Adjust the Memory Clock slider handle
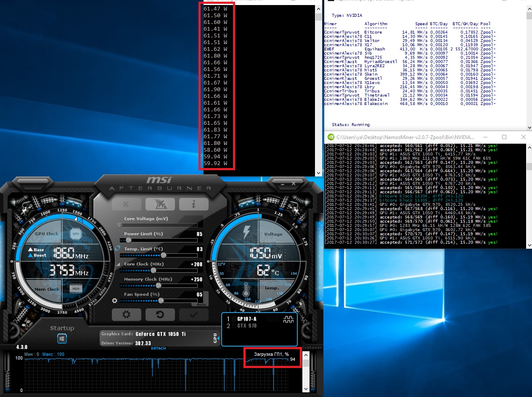Image resolution: width=532 pixels, height=397 pixels. click(x=158, y=286)
